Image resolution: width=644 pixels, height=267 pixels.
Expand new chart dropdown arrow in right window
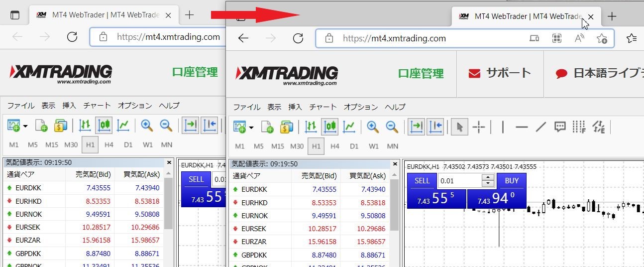(x=251, y=128)
